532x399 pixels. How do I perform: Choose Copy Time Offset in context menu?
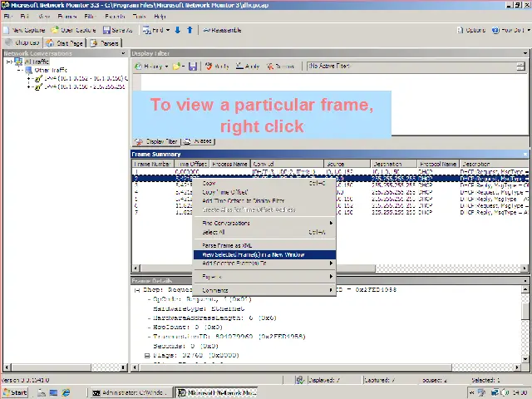click(x=264, y=192)
